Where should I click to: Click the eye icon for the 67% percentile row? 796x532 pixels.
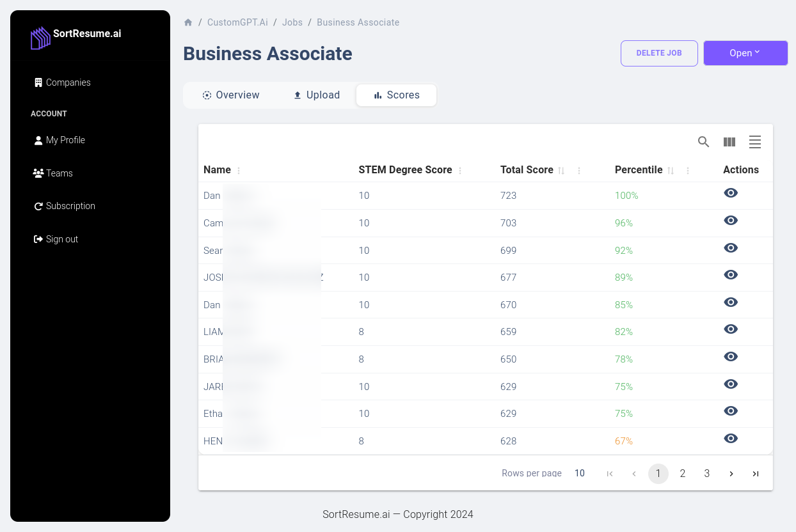tap(731, 439)
